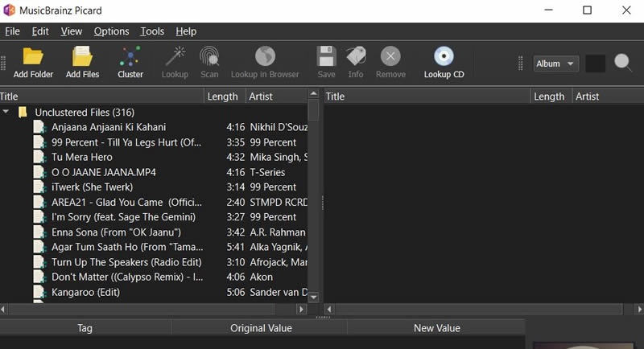Sort left pane by Artist column

click(x=276, y=96)
